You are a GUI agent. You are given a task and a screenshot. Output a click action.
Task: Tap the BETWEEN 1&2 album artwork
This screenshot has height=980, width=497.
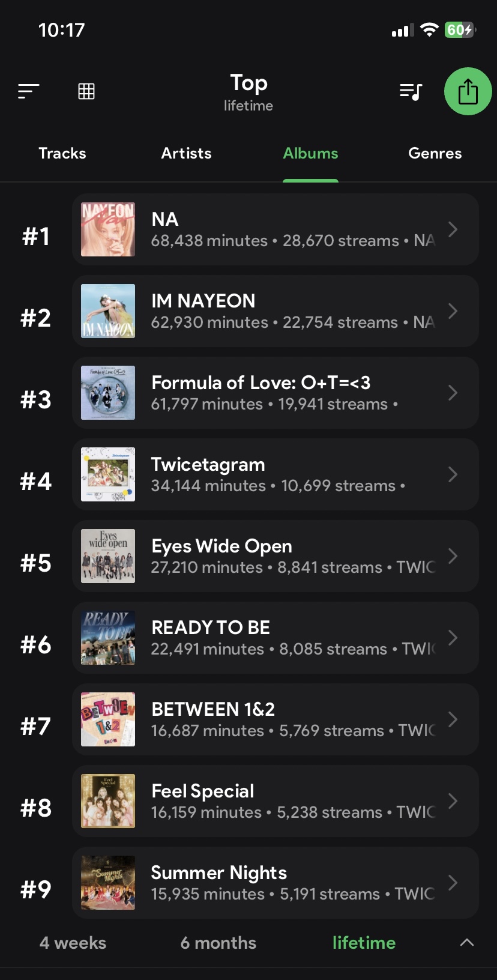pos(108,719)
